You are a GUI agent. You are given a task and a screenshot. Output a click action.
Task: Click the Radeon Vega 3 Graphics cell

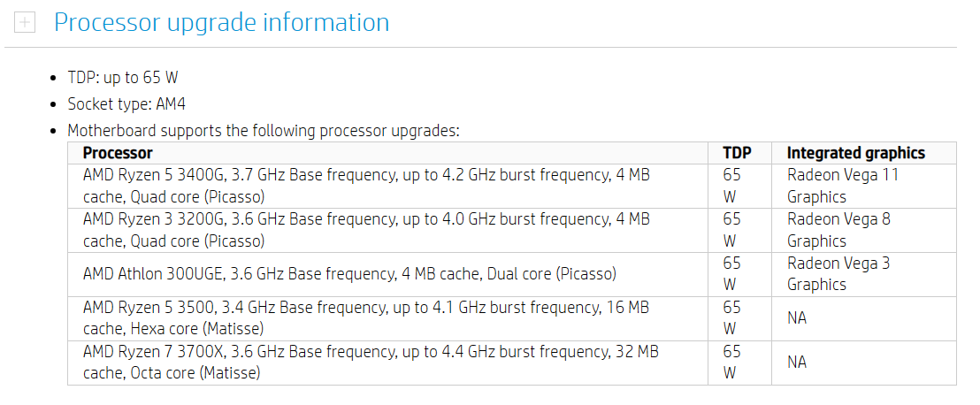pos(864,274)
